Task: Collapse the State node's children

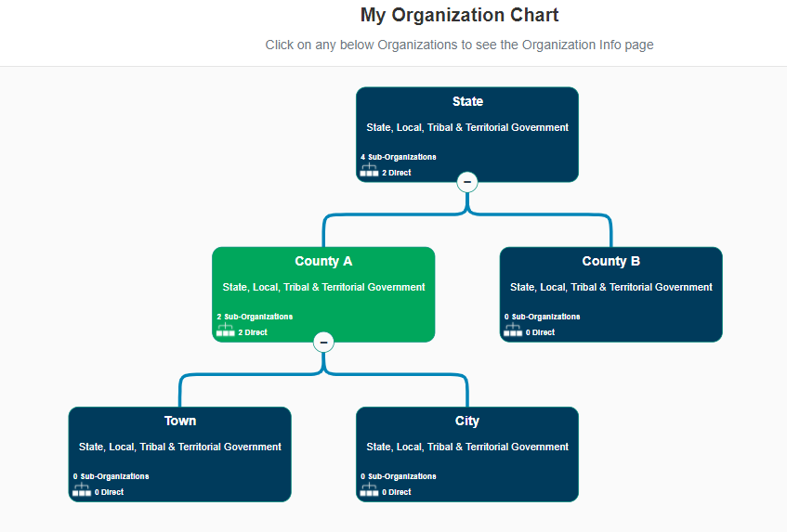Action: (x=467, y=182)
